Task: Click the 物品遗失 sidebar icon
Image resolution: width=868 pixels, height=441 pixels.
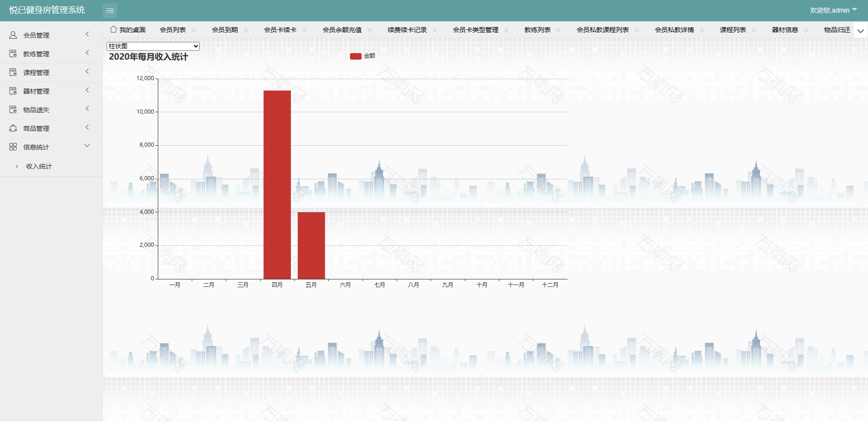Action: (13, 109)
